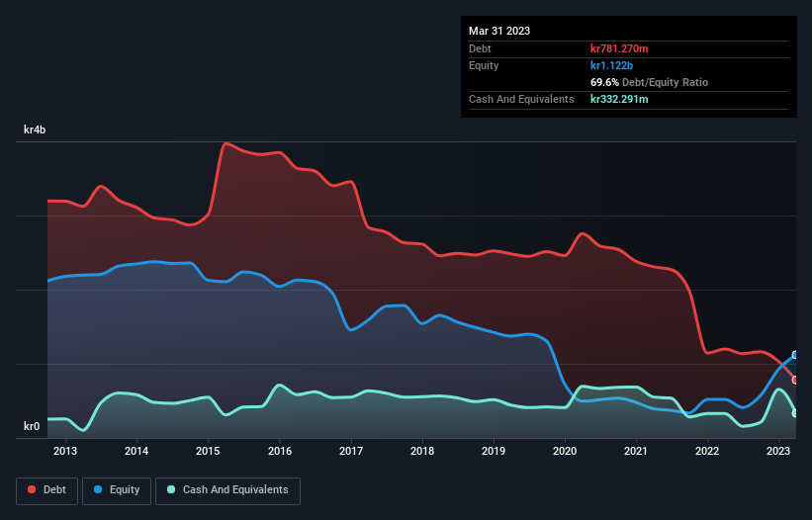The height and width of the screenshot is (520, 812).
Task: Click the 2023 x-axis label
Action: [778, 451]
